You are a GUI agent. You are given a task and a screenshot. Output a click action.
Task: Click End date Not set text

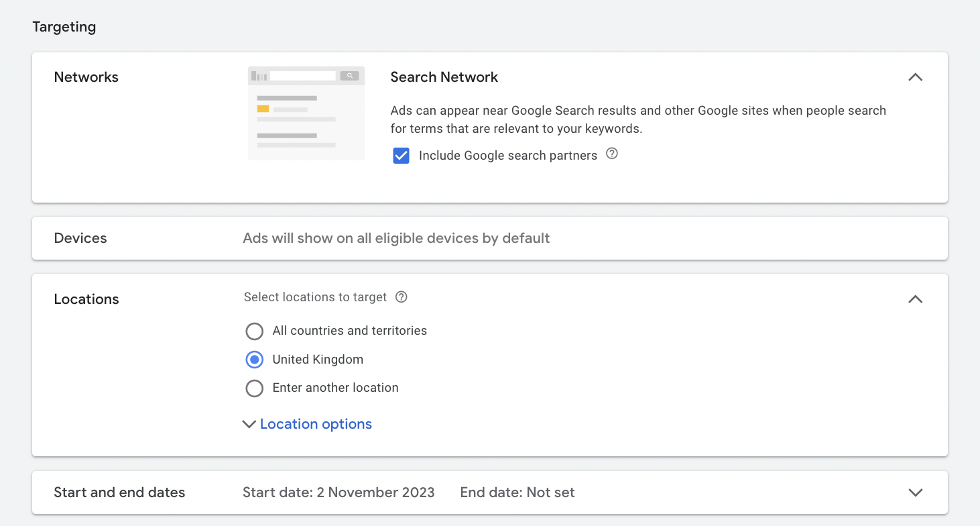[517, 492]
